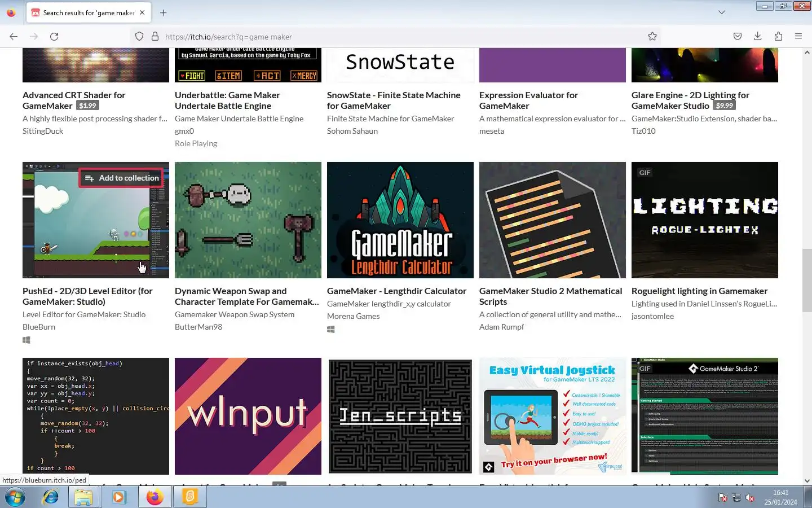The image size is (812, 508).
Task: Visit author BlueBurn's page
Action: click(39, 327)
